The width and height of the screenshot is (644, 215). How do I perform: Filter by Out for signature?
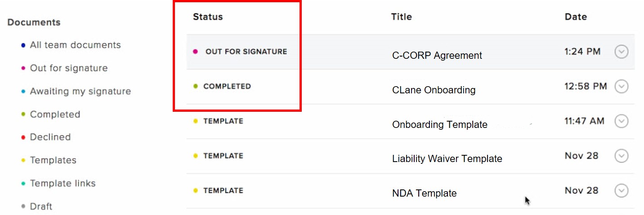click(68, 68)
